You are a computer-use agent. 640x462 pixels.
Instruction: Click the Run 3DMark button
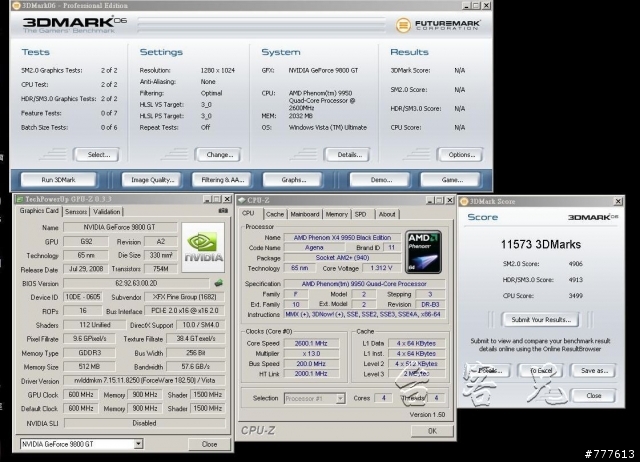pos(58,180)
